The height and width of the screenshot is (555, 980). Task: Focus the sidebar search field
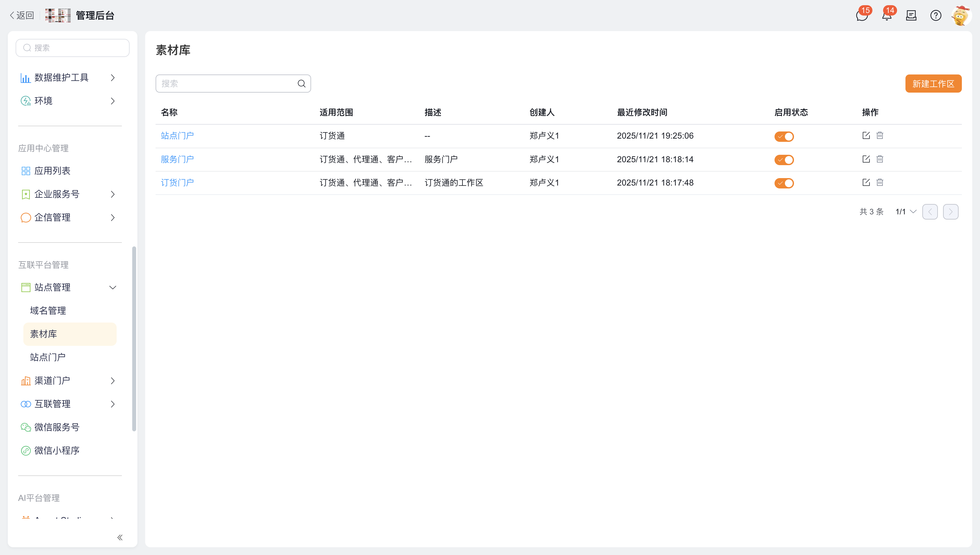pyautogui.click(x=73, y=48)
